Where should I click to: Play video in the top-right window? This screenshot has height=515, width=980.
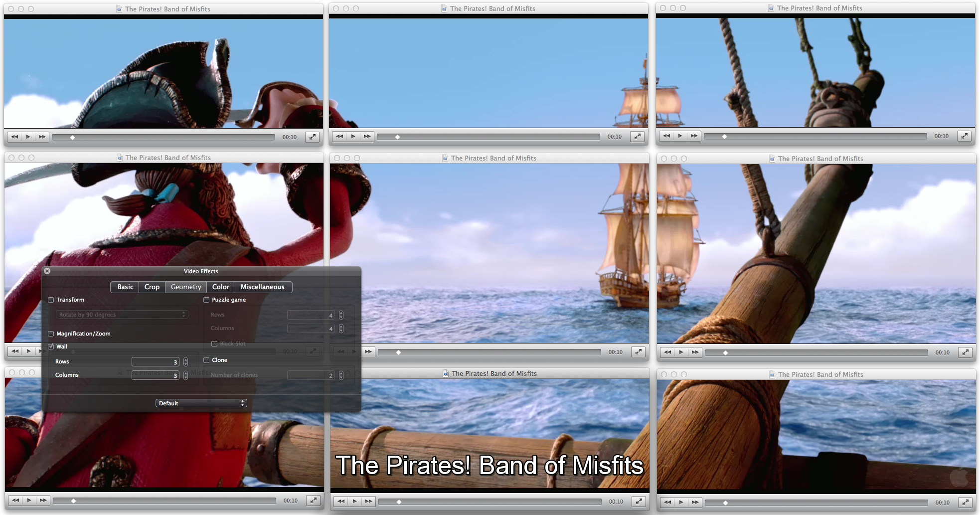click(x=680, y=136)
